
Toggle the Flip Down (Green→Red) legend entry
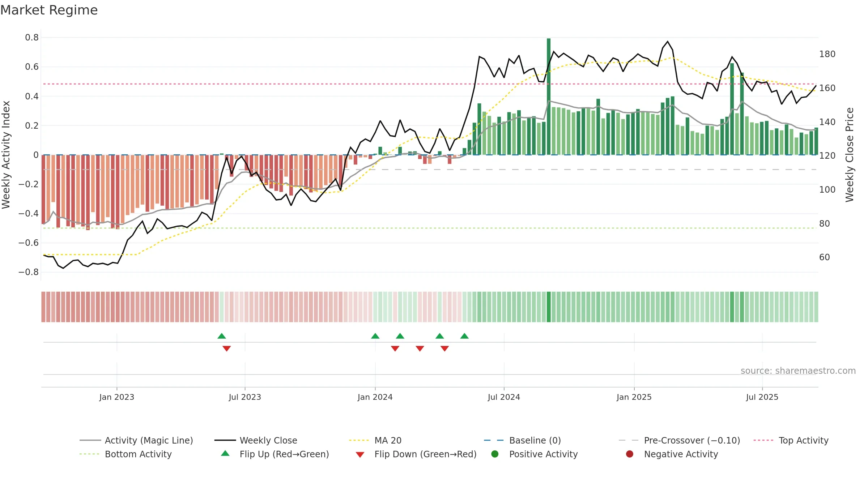tap(416, 454)
